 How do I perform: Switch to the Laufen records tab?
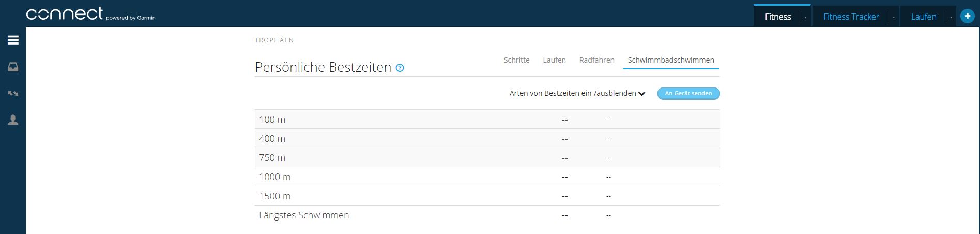click(554, 60)
